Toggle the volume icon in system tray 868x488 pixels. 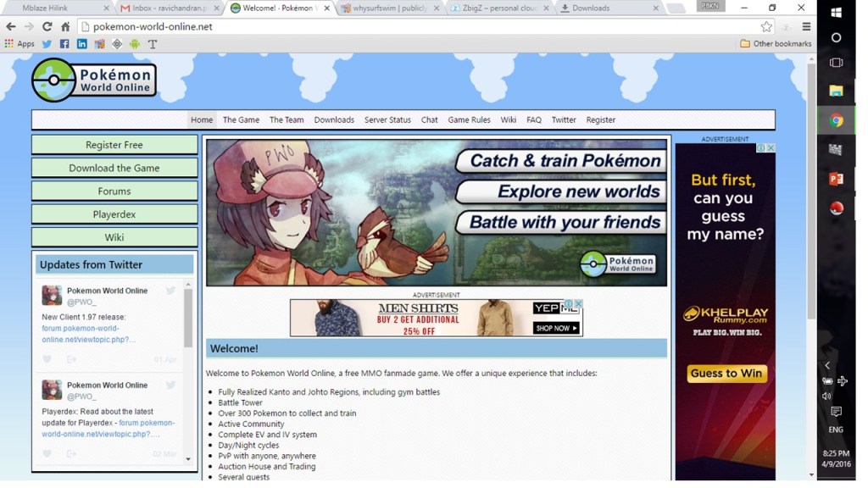point(826,396)
